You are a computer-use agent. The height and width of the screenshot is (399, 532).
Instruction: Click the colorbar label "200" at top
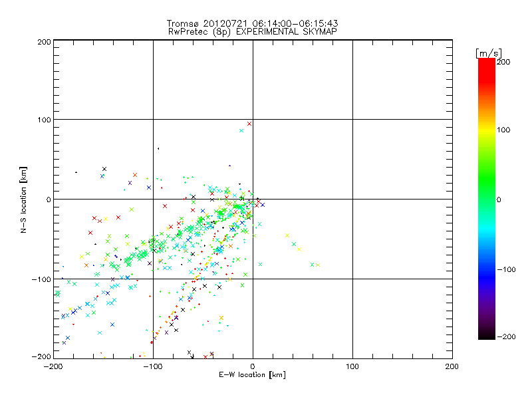tap(503, 62)
